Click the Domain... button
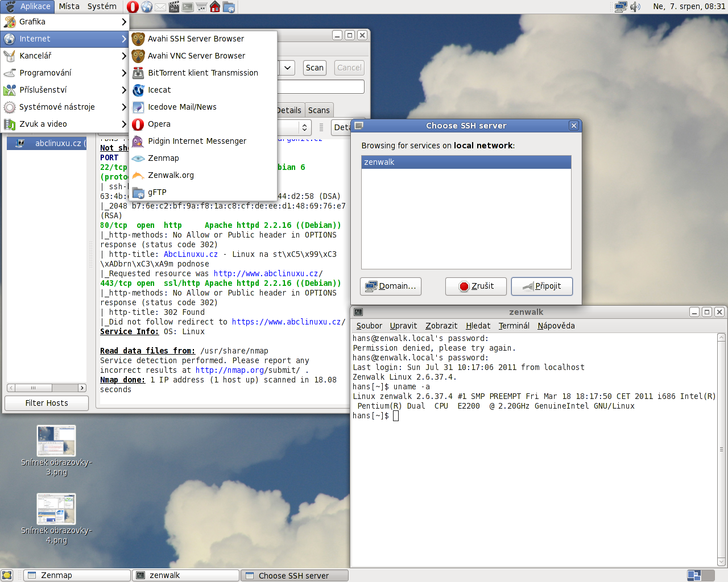 point(391,286)
